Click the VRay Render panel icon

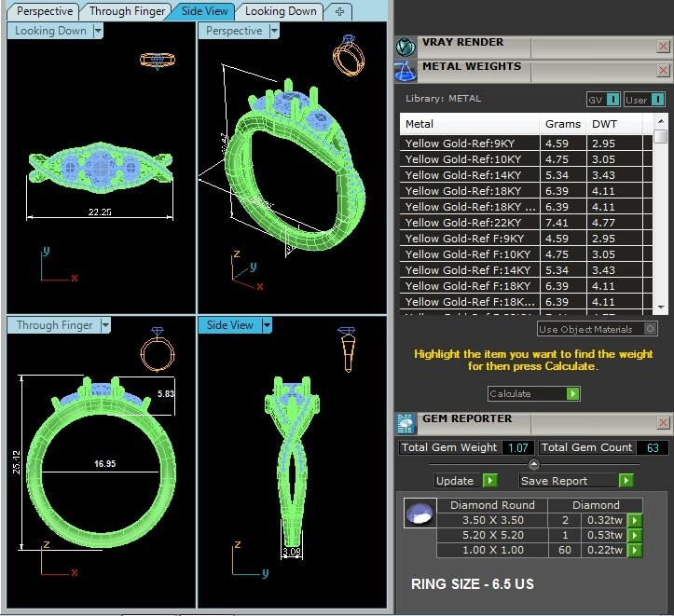point(406,47)
